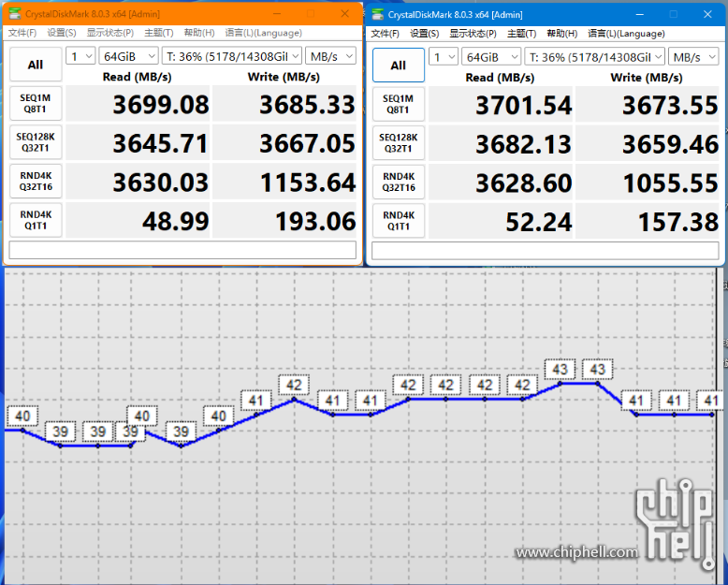Start RND4K Q1T1 test in orange window
This screenshot has width=728, height=585.
click(36, 221)
